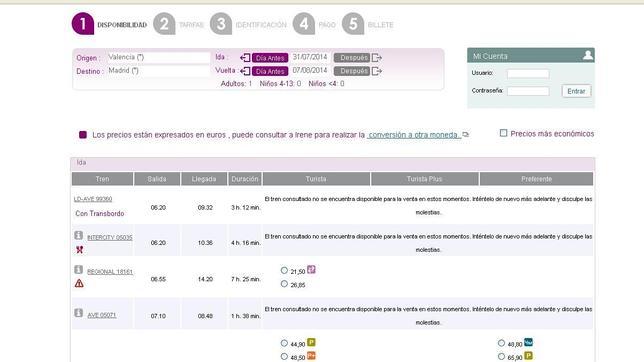Click the Usuario input field
This screenshot has width=644, height=362.
tap(528, 74)
